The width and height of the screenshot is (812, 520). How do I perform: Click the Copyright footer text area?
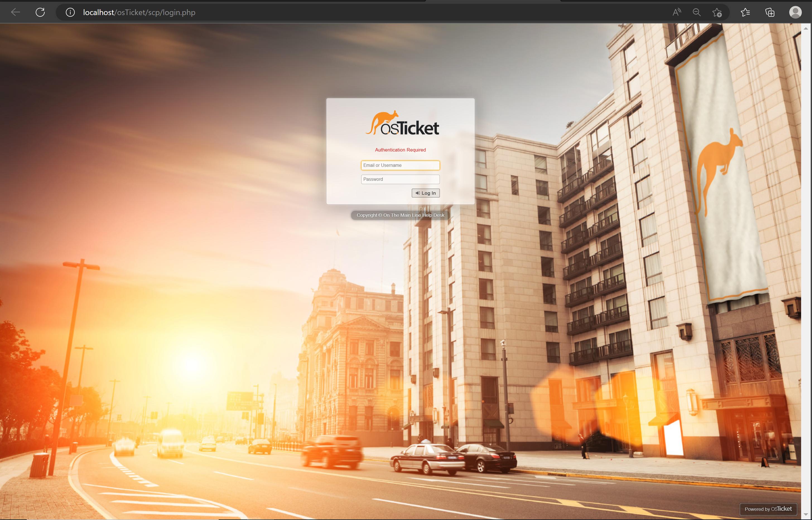400,215
